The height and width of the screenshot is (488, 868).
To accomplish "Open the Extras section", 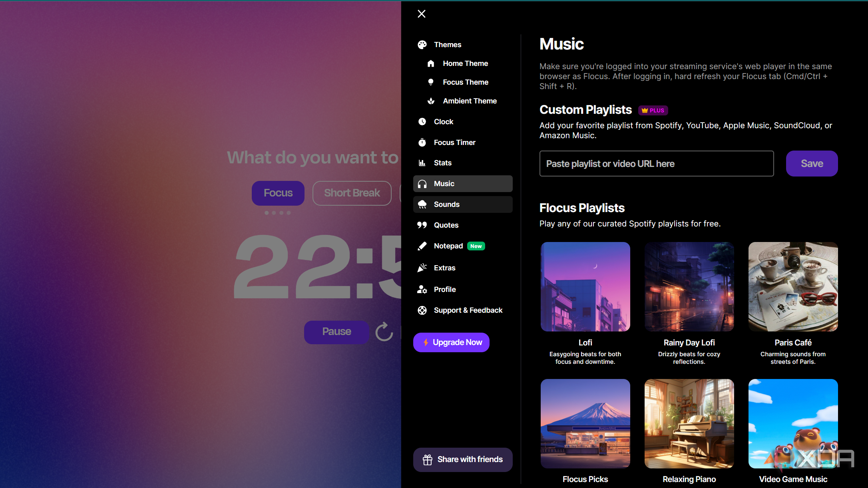I will pos(444,268).
